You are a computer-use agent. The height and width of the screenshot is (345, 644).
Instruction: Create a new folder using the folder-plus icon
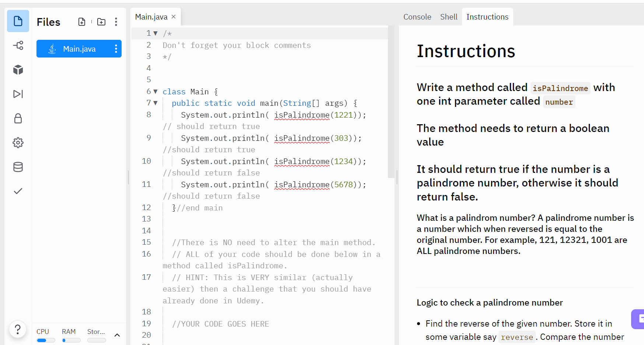pyautogui.click(x=101, y=22)
